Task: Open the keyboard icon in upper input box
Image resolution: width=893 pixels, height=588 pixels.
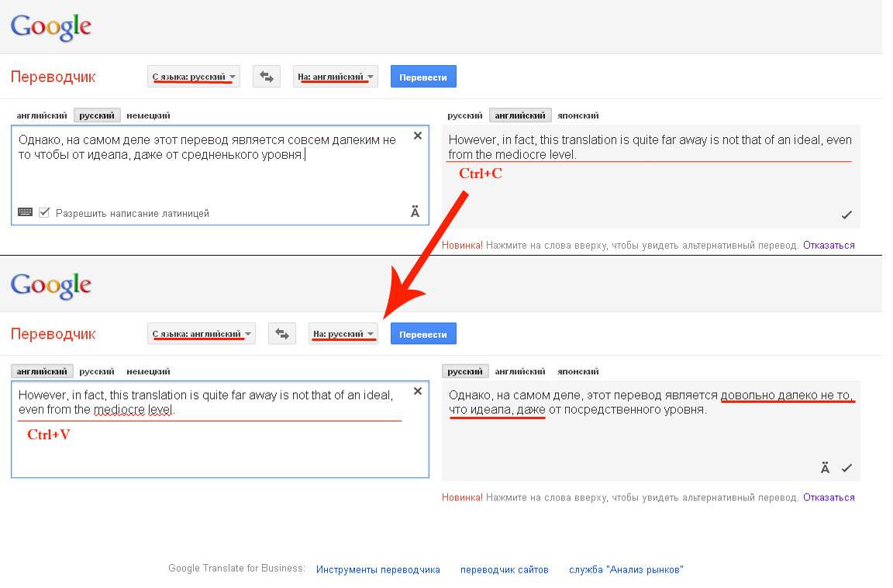Action: [25, 212]
